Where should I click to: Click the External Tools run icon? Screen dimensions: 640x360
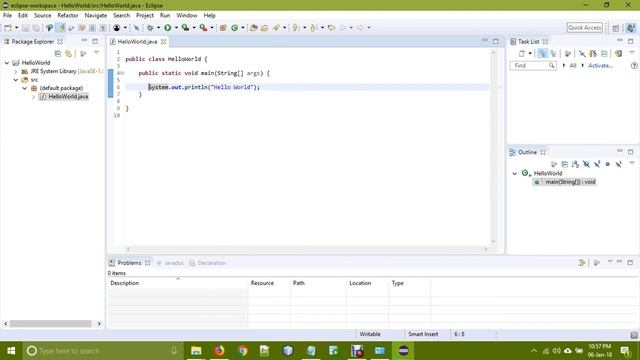point(203,28)
